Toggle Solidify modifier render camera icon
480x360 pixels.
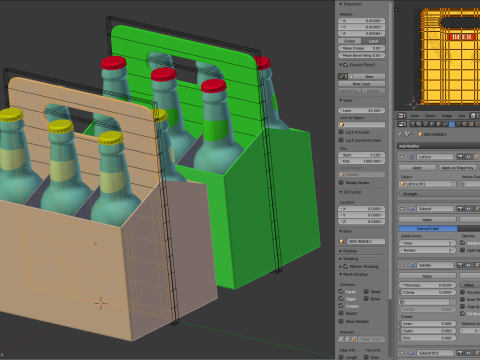(x=460, y=265)
